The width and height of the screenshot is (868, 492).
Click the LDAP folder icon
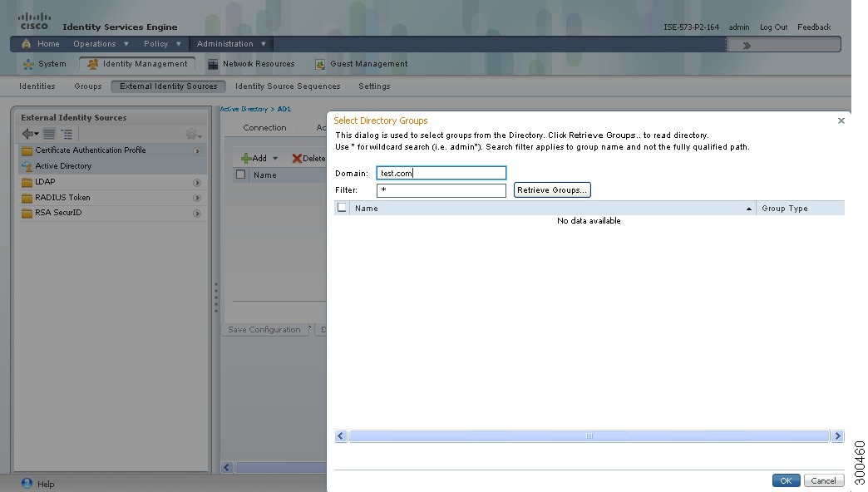pyautogui.click(x=27, y=182)
